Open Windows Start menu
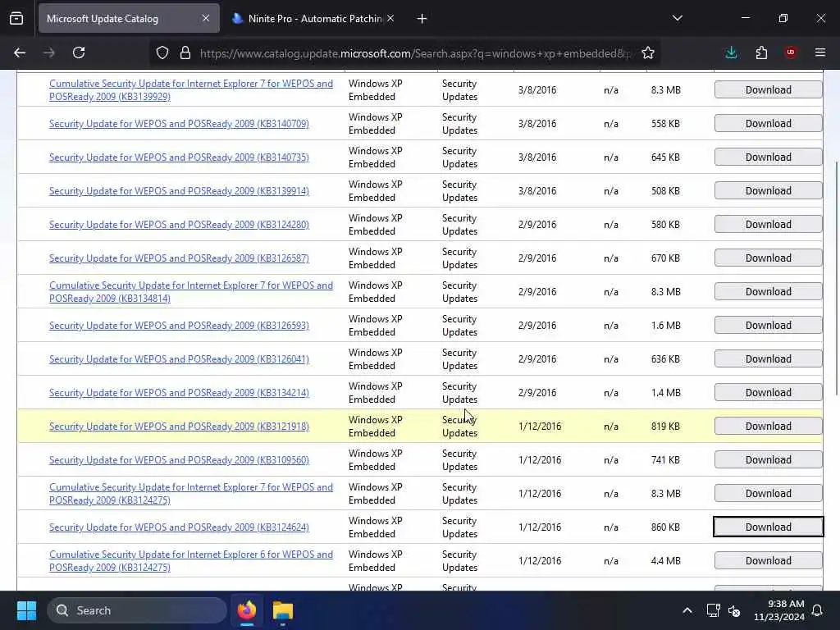The width and height of the screenshot is (840, 630). pos(26,610)
